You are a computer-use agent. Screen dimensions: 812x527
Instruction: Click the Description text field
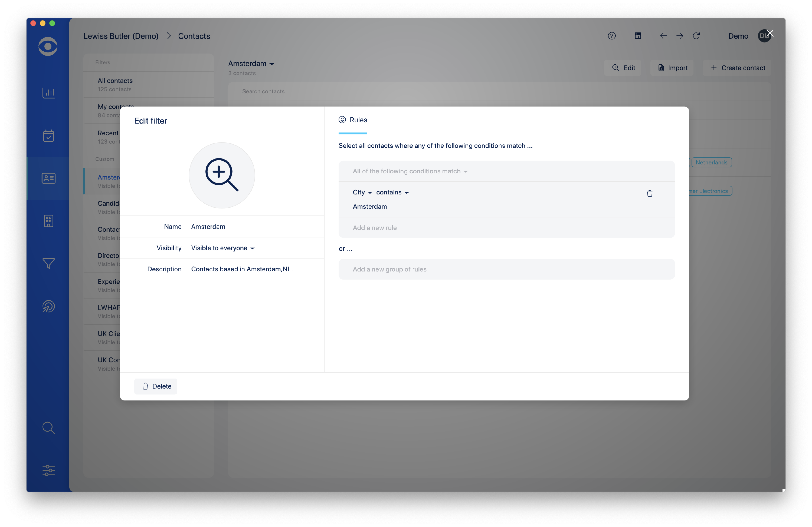[241, 269]
